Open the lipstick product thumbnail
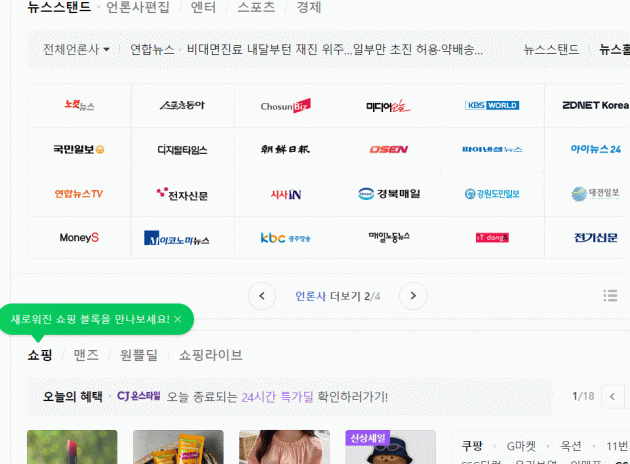Screen dimensions: 630x464 [x=72, y=447]
